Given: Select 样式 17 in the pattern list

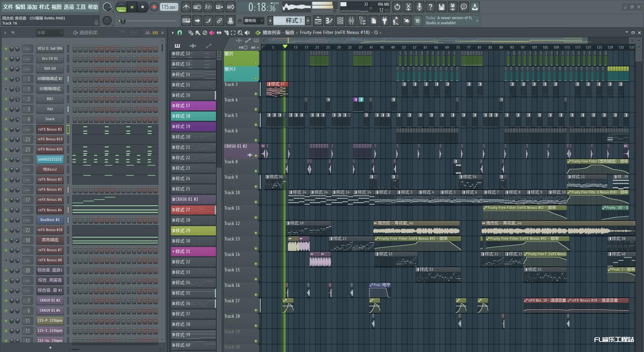Looking at the screenshot, I should tap(193, 106).
